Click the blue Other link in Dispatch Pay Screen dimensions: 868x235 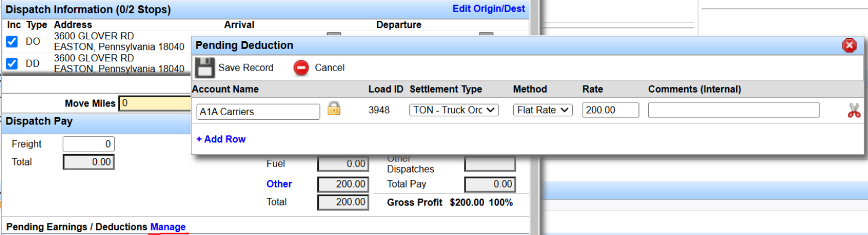(279, 184)
